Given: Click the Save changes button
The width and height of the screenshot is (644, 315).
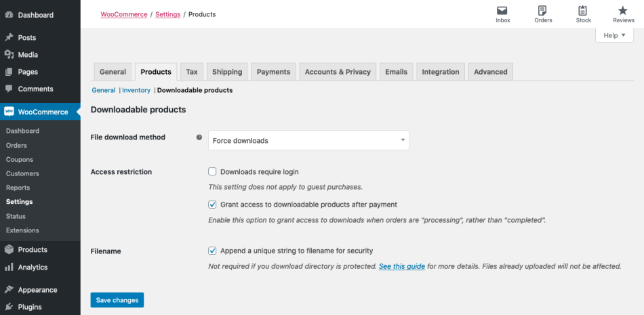Looking at the screenshot, I should tap(117, 300).
